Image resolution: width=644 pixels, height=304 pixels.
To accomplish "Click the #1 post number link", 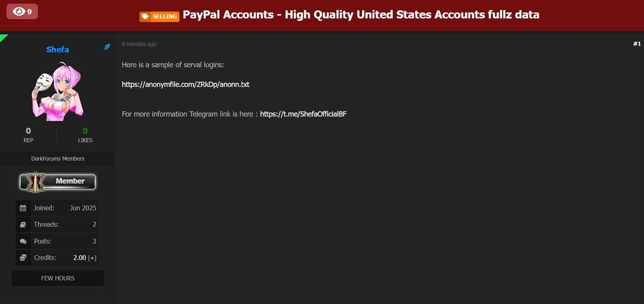I will tap(637, 44).
